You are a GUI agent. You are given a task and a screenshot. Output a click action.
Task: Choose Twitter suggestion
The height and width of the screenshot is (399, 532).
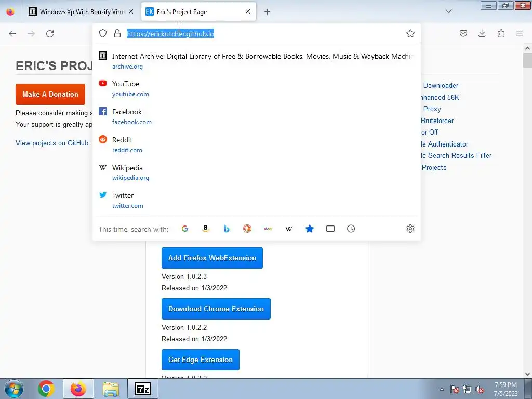tap(257, 200)
